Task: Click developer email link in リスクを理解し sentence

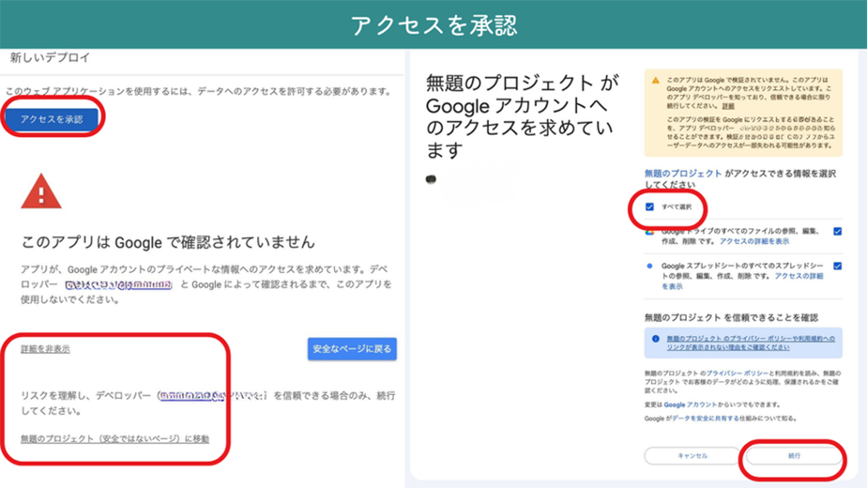Action: point(213,395)
